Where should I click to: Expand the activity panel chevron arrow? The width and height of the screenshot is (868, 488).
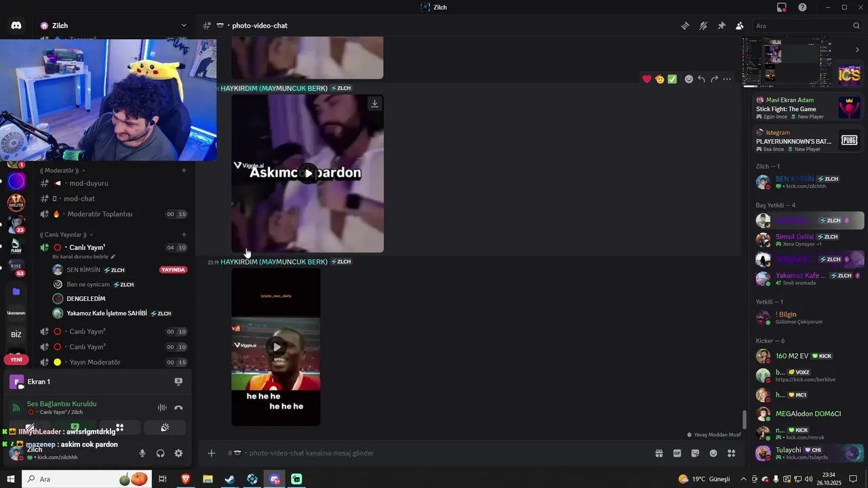(857, 49)
